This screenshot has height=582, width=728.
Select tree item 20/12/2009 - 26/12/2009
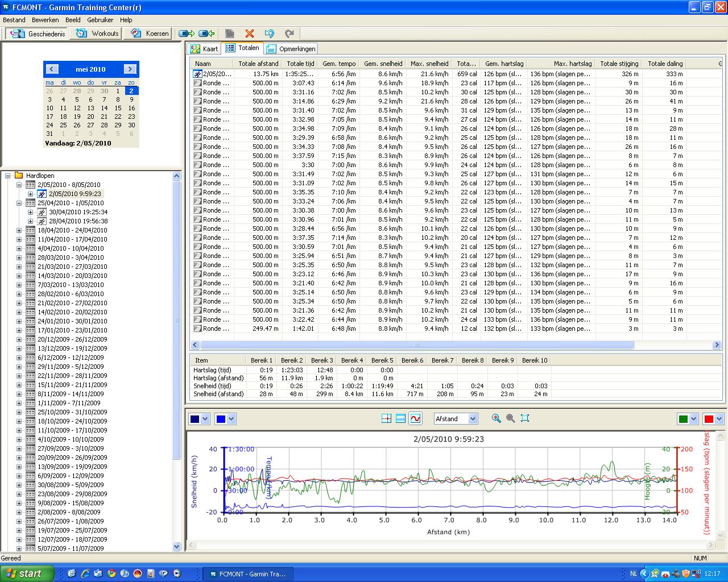click(72, 339)
